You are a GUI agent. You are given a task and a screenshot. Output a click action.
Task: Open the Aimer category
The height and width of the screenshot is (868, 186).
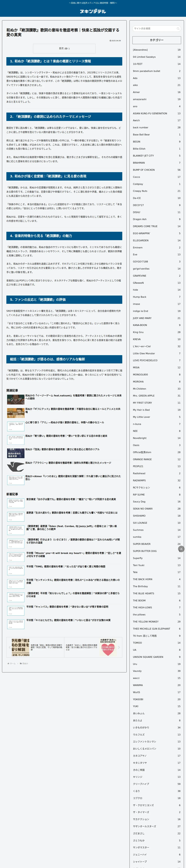[157, 92]
